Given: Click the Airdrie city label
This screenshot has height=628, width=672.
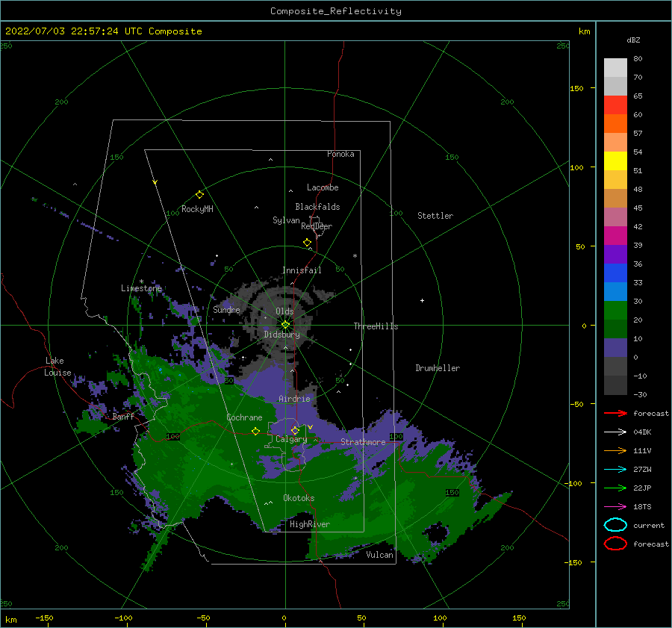Looking at the screenshot, I should tap(294, 399).
